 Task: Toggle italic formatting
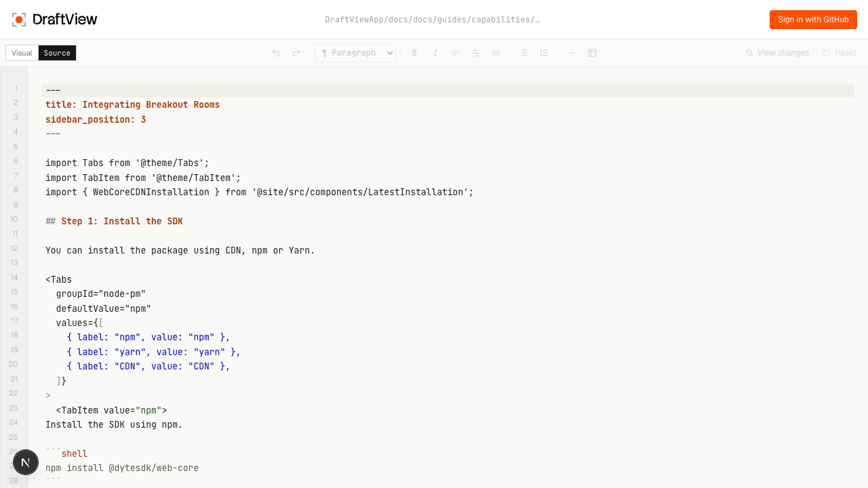pos(435,53)
